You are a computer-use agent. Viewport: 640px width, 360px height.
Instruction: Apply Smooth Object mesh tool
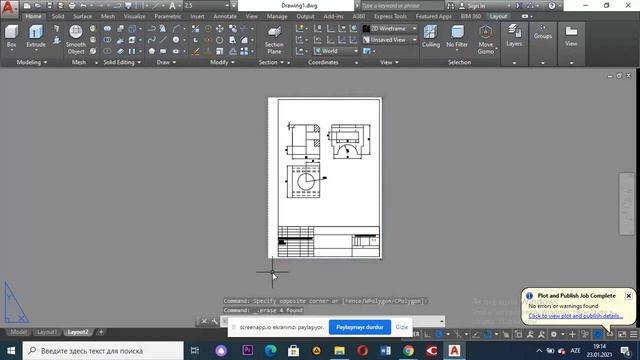pos(76,40)
